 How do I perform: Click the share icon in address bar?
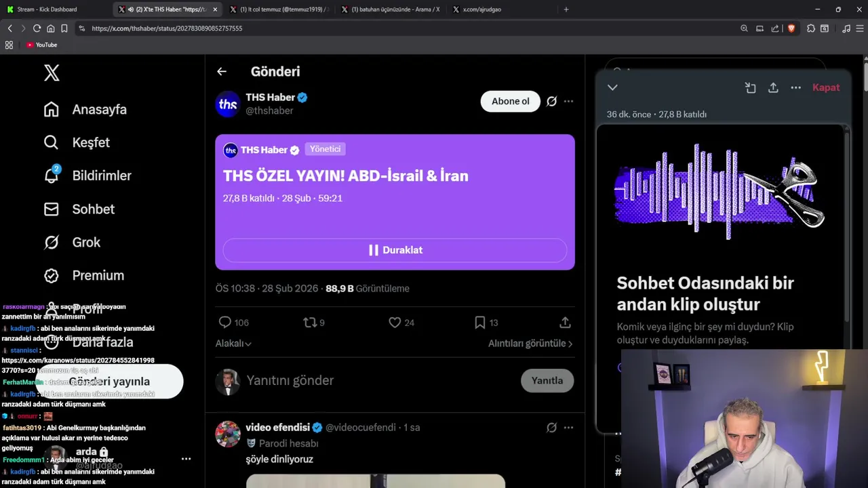pyautogui.click(x=775, y=28)
